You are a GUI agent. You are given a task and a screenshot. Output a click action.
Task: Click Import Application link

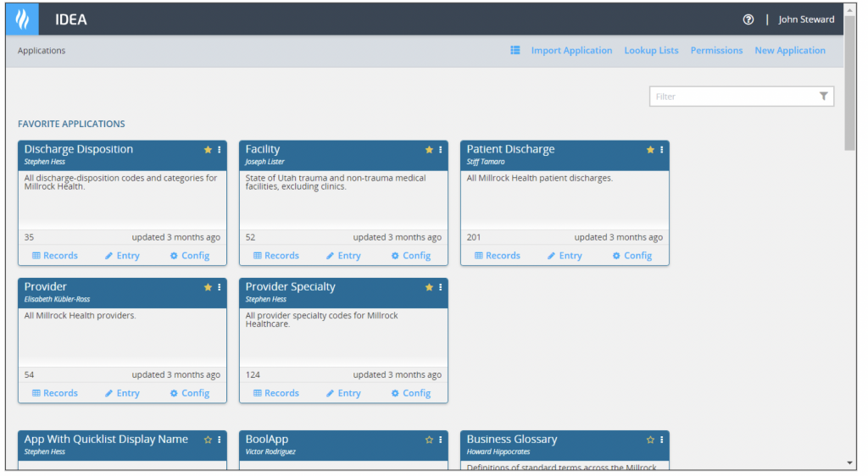point(571,50)
